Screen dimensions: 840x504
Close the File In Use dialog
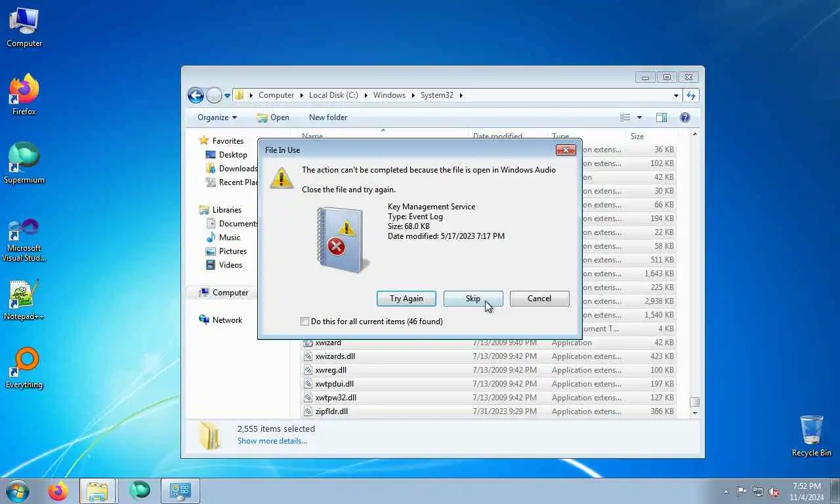tap(566, 150)
